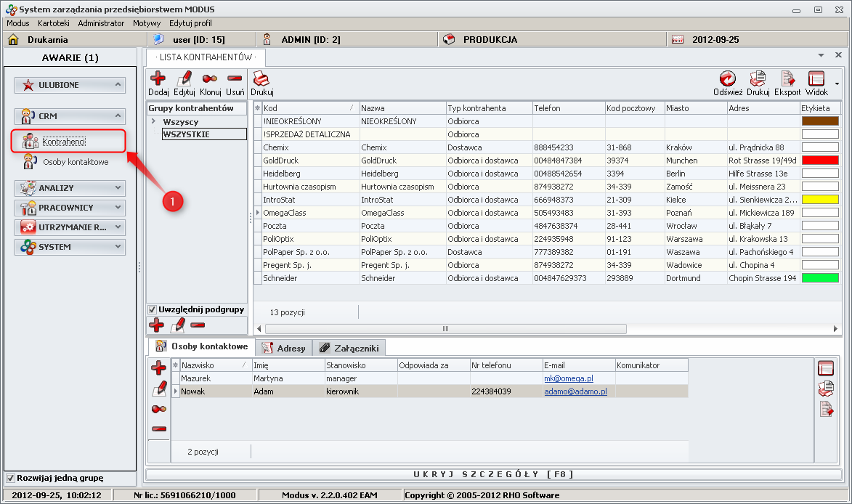Click the red label swatch for GoldDruck
Screen dimensions: 852x504
pos(819,160)
